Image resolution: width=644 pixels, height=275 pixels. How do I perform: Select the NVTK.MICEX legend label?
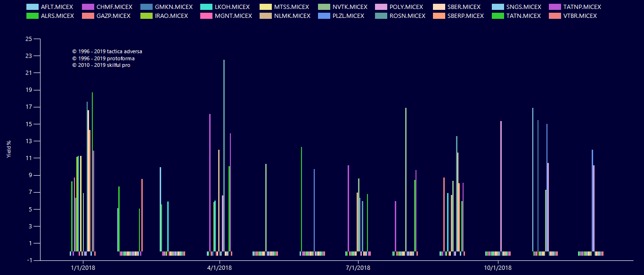pos(349,7)
